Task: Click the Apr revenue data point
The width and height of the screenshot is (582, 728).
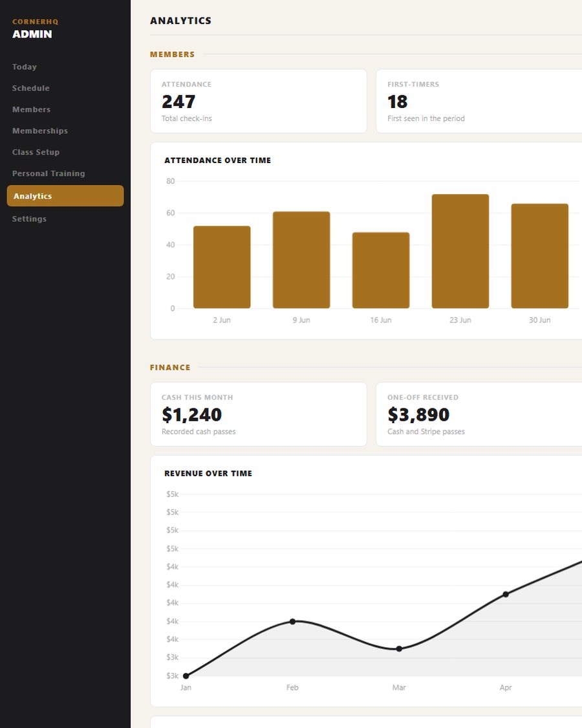Action: tap(506, 594)
